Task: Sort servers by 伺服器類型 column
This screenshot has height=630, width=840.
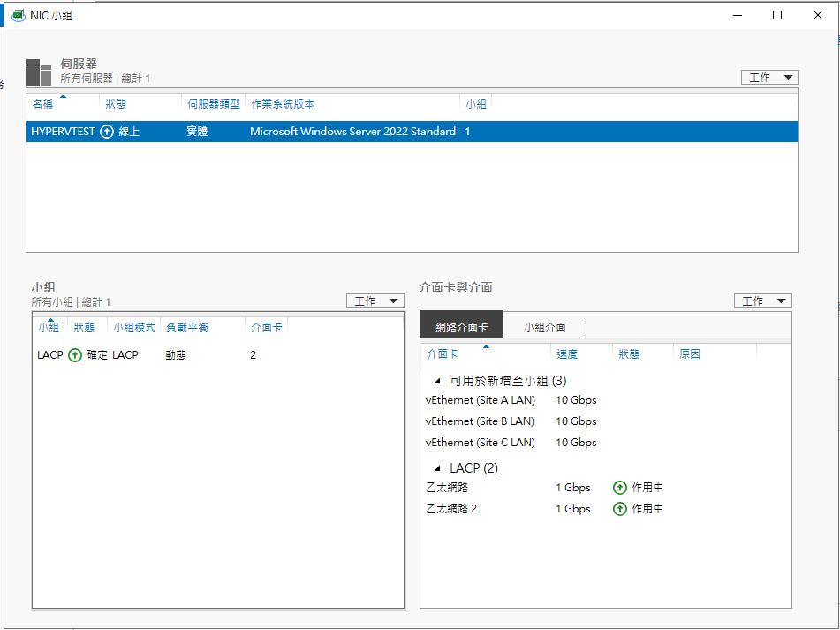Action: click(214, 104)
